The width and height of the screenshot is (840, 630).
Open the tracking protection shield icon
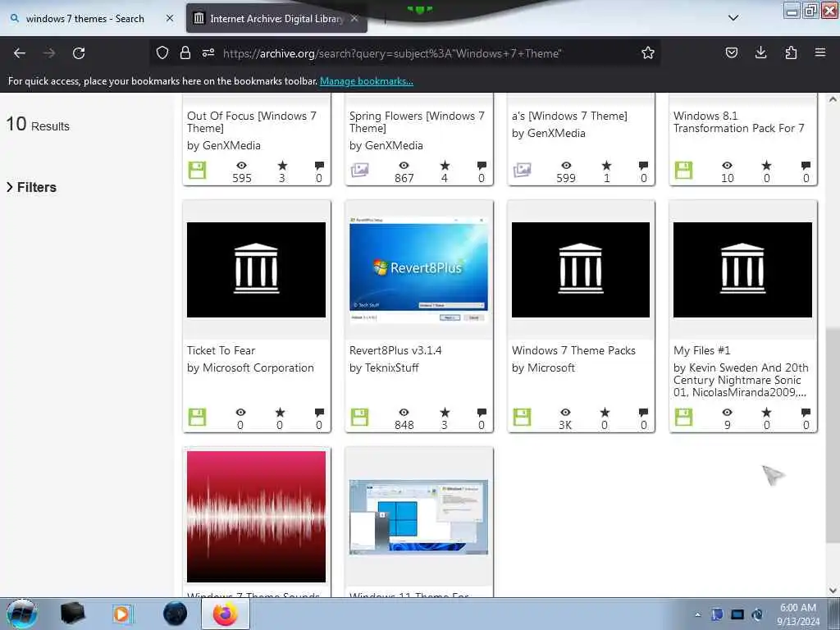pyautogui.click(x=162, y=52)
